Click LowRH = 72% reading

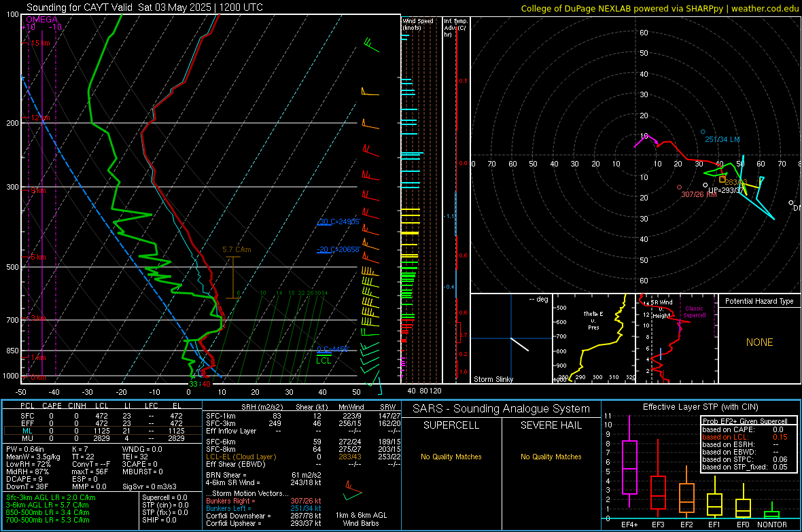[x=29, y=464]
